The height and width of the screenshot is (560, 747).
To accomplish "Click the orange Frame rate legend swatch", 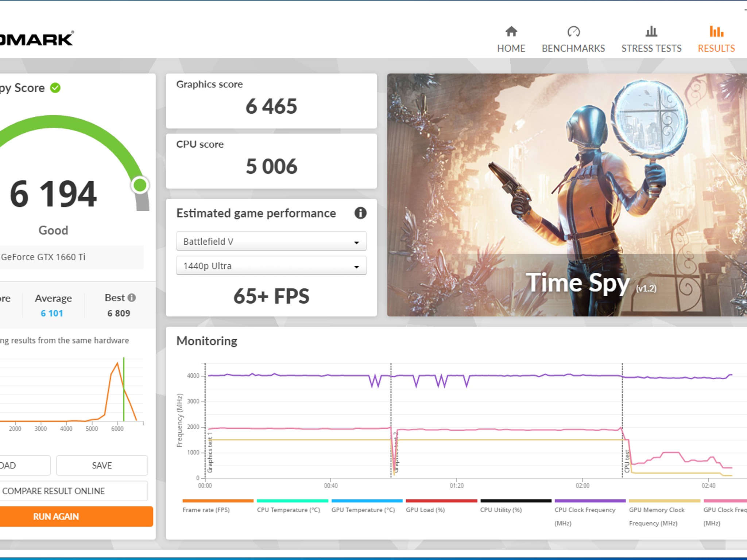I will (218, 501).
